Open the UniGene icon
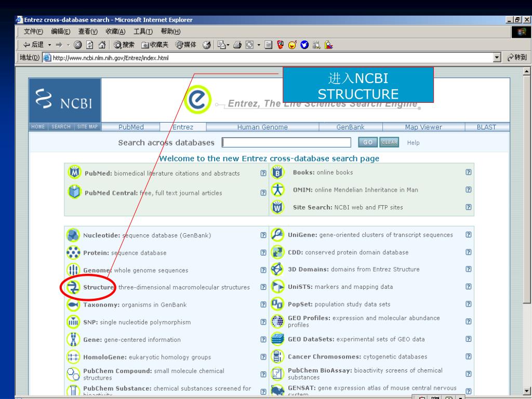Image resolution: width=532 pixels, height=399 pixels. (x=277, y=235)
